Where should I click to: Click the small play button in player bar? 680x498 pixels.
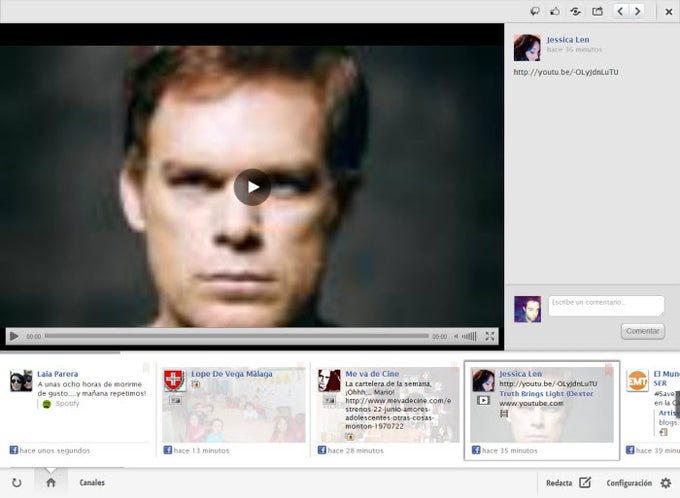[14, 336]
